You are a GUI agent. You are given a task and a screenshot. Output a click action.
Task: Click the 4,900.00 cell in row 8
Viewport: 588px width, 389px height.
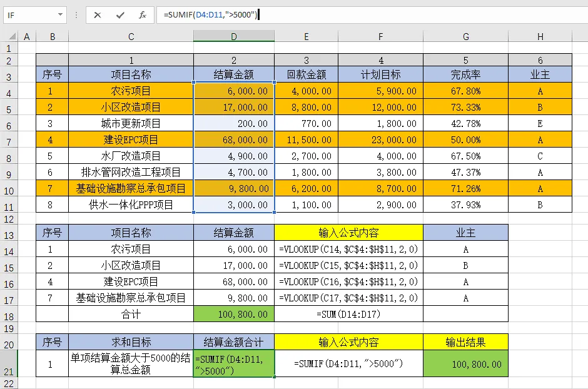(x=234, y=156)
